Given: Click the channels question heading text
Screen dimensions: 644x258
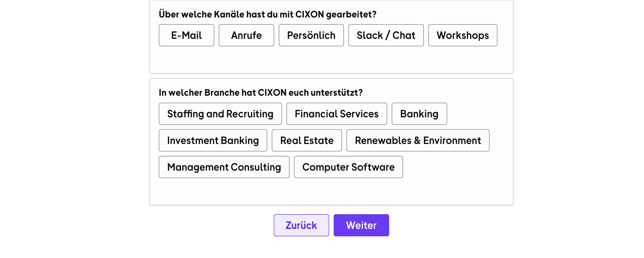Looking at the screenshot, I should tap(267, 14).
